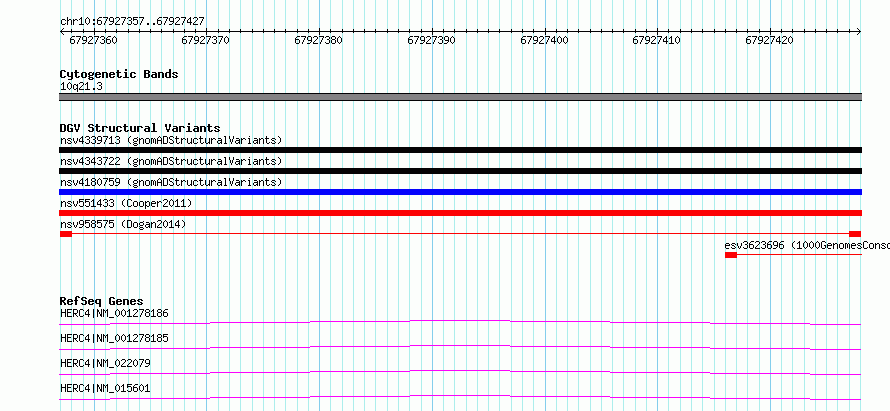Click ruler tick label 67927390
The height and width of the screenshot is (411, 890).
(431, 40)
